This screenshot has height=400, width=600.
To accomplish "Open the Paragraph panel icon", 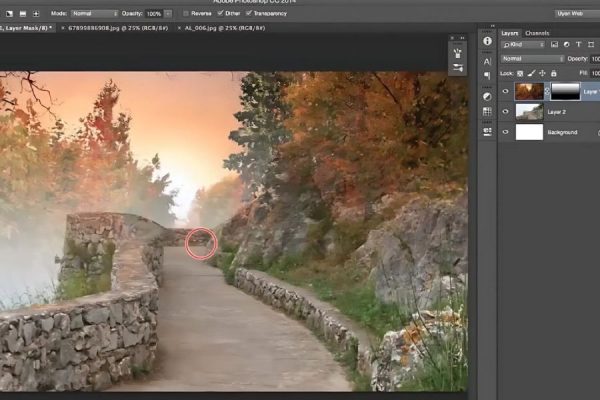I will [487, 76].
